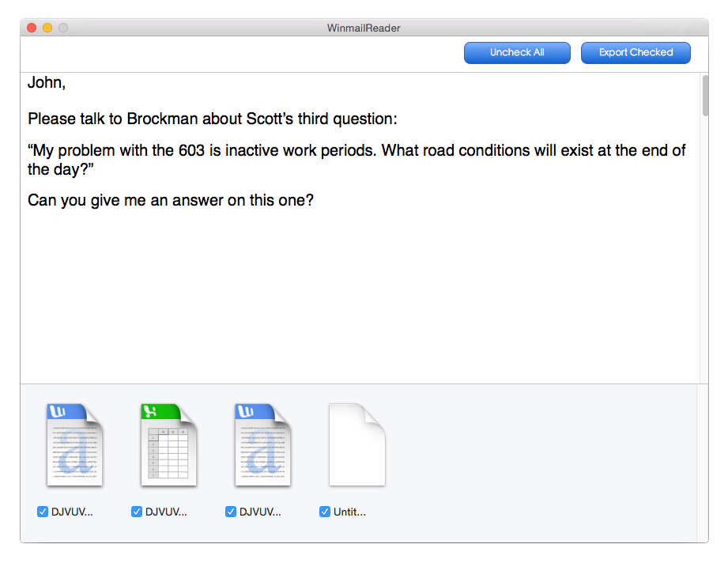Click the quoted 603 inactive work periods text
Screen dimensions: 728x563
coord(356,160)
